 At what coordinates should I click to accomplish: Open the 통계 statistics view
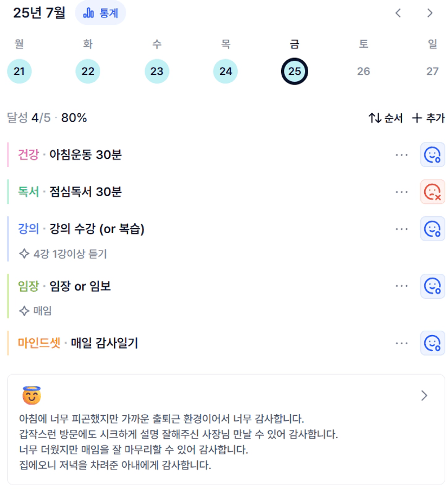pos(100,13)
